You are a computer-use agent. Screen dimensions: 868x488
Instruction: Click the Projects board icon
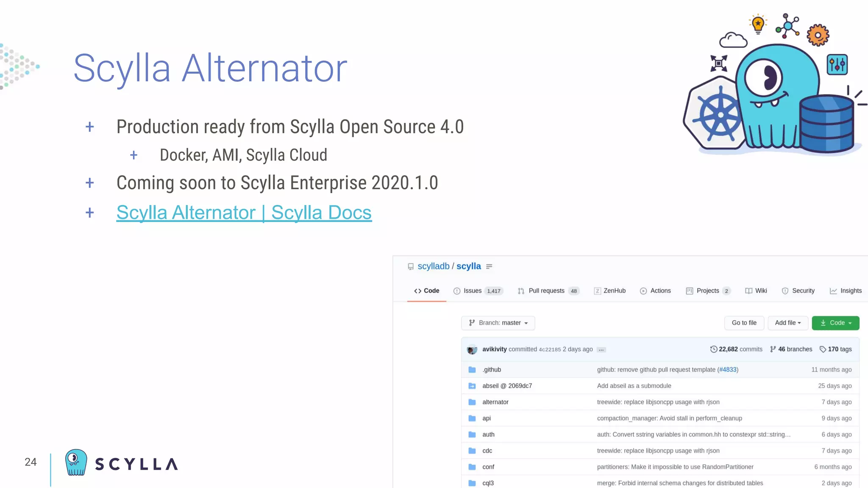[690, 291]
